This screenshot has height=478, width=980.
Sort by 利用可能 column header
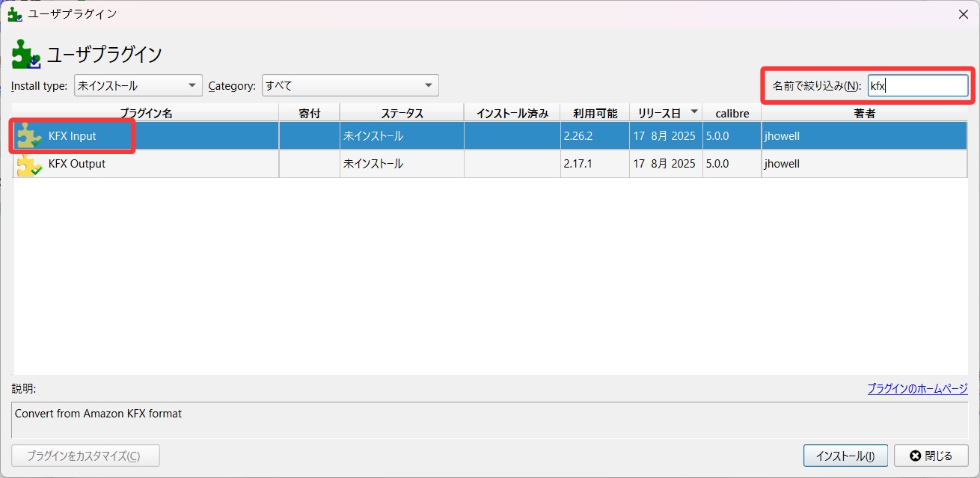coord(595,113)
